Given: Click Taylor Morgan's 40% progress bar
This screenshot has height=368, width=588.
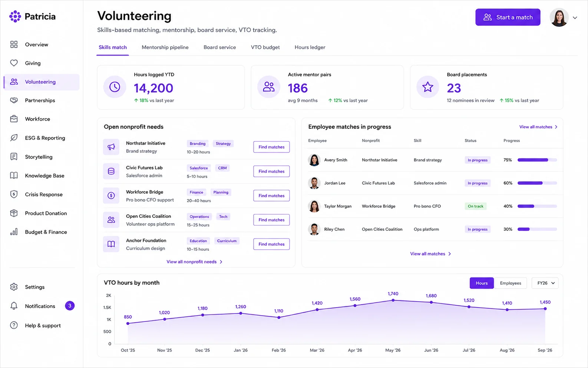Looking at the screenshot, I should coord(537,206).
